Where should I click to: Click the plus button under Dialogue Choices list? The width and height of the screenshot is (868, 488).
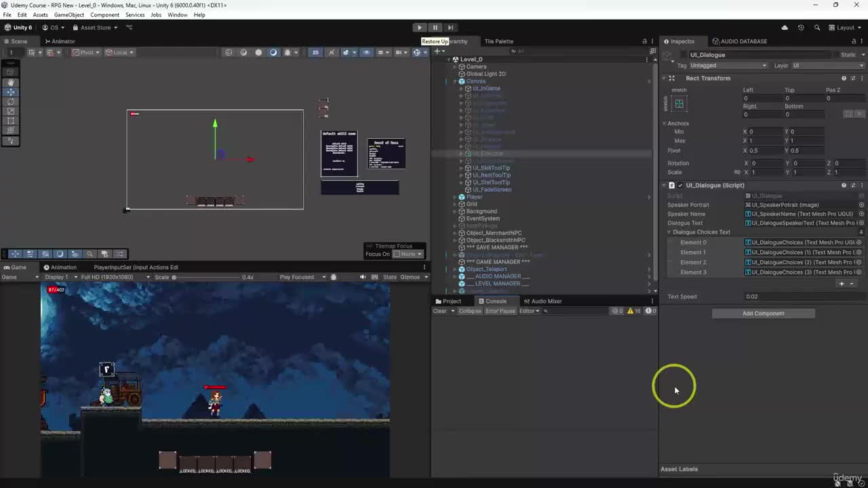842,284
